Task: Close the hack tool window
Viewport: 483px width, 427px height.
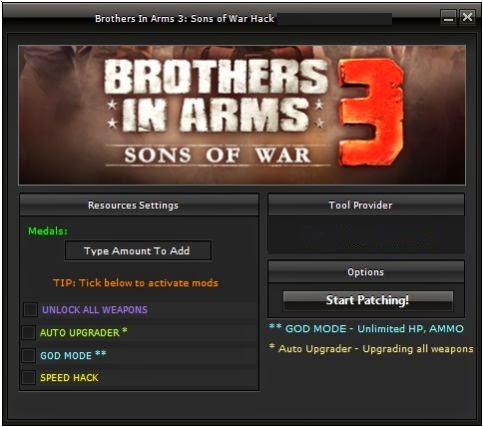Action: click(x=467, y=17)
